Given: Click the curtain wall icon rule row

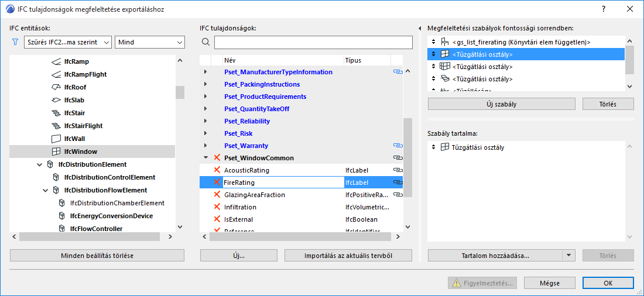Looking at the screenshot, I should tap(526, 67).
